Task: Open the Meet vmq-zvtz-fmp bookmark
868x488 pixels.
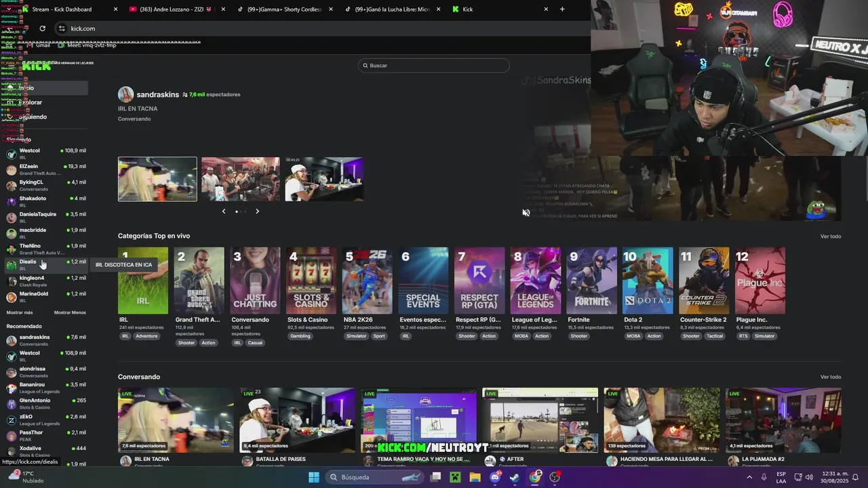Action: pos(87,45)
